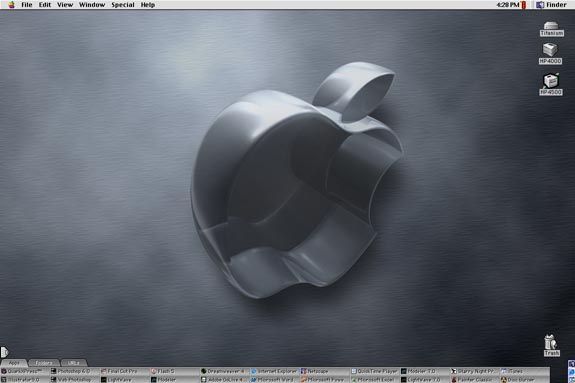Select the HP 4500 printer icon
This screenshot has width=575, height=383.
point(550,84)
